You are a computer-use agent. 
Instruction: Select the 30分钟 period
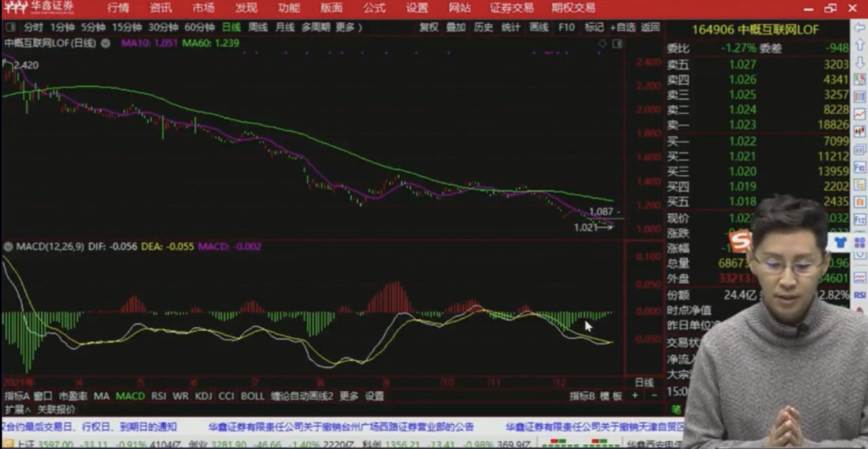coord(163,27)
